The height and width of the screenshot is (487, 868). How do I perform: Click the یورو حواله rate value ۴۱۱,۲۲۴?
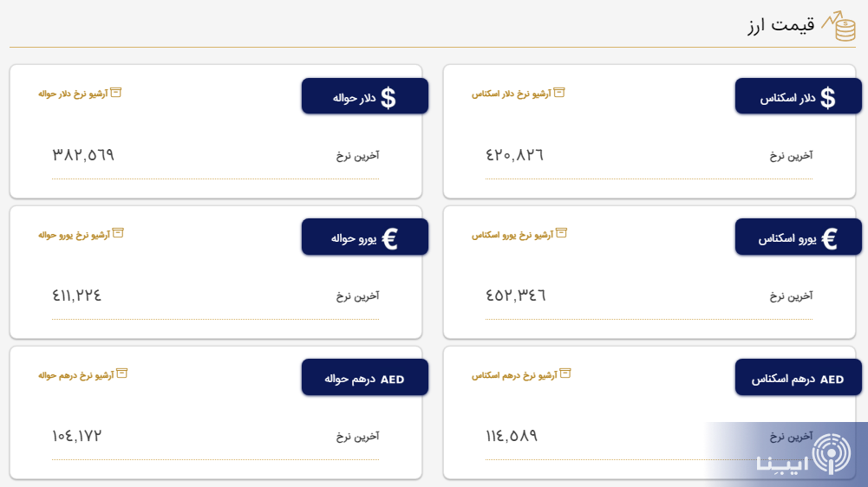pos(77,295)
